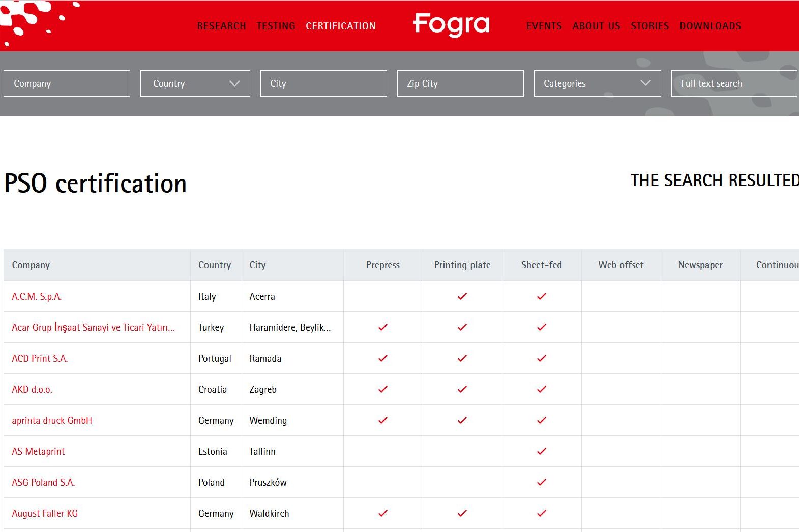The width and height of the screenshot is (799, 532).
Task: Click ACD Print Sheet-fed checkmark
Action: coord(542,358)
